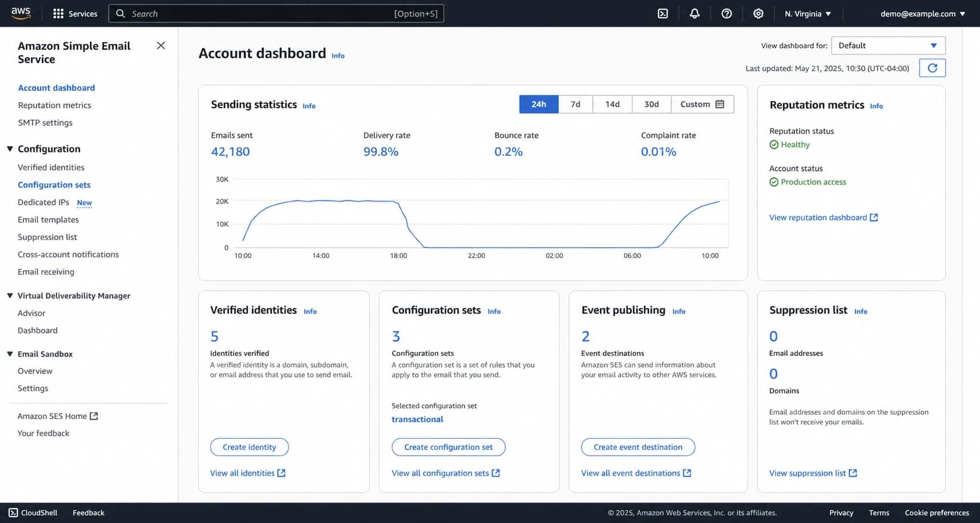Screen dimensions: 980x523
Task: Open the Advisor page
Action: click(x=31, y=313)
